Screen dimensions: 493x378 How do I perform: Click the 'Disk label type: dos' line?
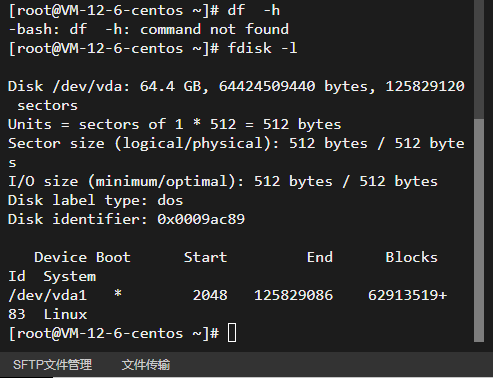point(96,201)
